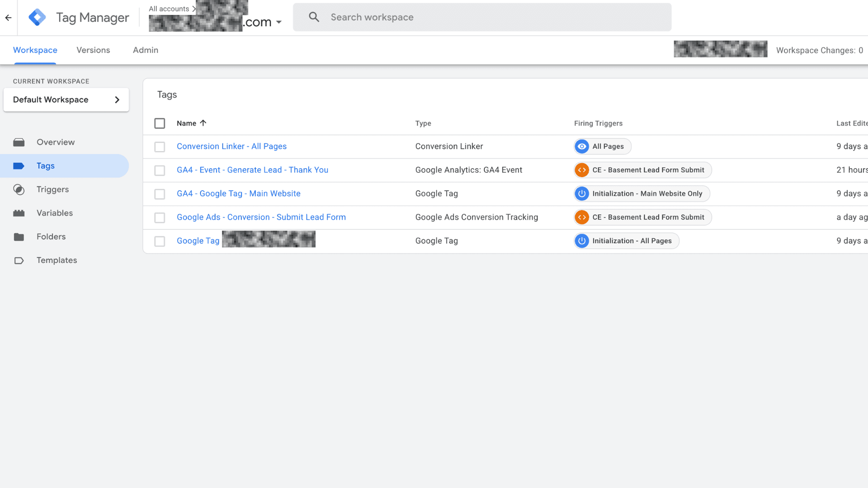
Task: Click Google Ads Conversion Tracking type cell
Action: pyautogui.click(x=476, y=217)
